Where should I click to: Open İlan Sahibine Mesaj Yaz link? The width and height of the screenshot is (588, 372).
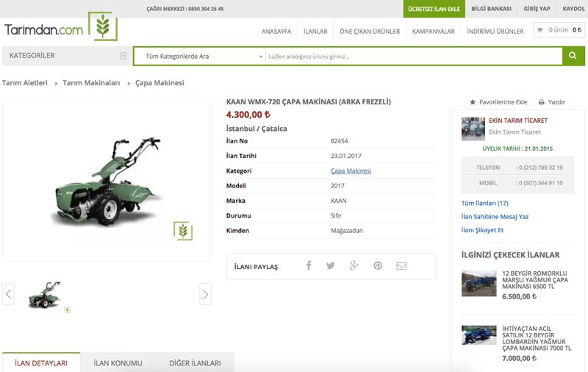(494, 217)
